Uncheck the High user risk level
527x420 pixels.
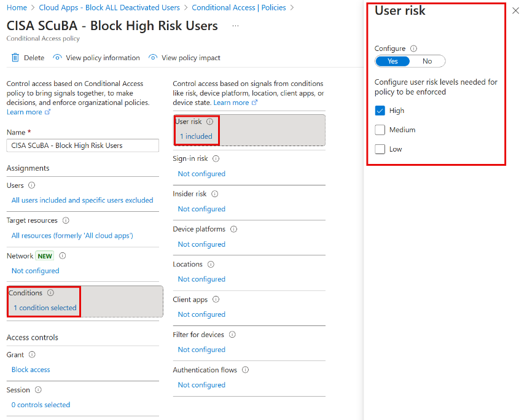(x=380, y=111)
